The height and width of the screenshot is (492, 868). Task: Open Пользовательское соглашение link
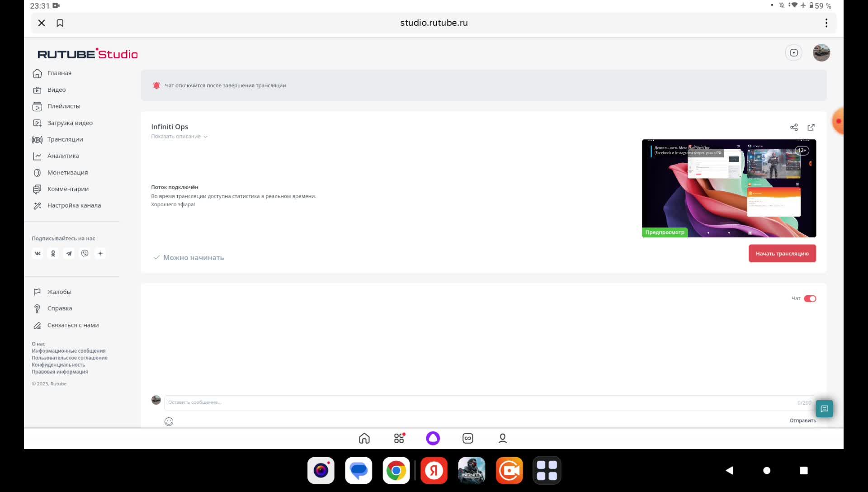tap(70, 358)
